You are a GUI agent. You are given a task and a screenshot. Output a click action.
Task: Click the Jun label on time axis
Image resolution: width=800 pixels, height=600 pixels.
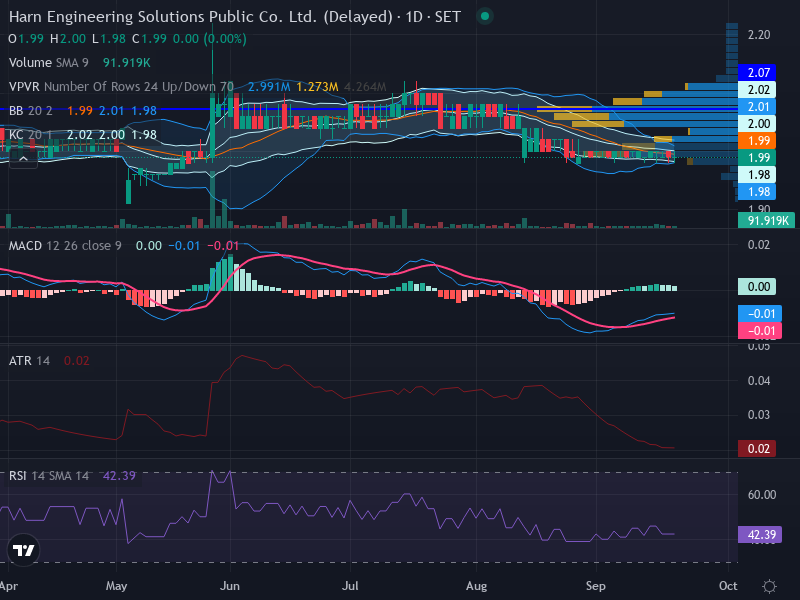[x=230, y=586]
